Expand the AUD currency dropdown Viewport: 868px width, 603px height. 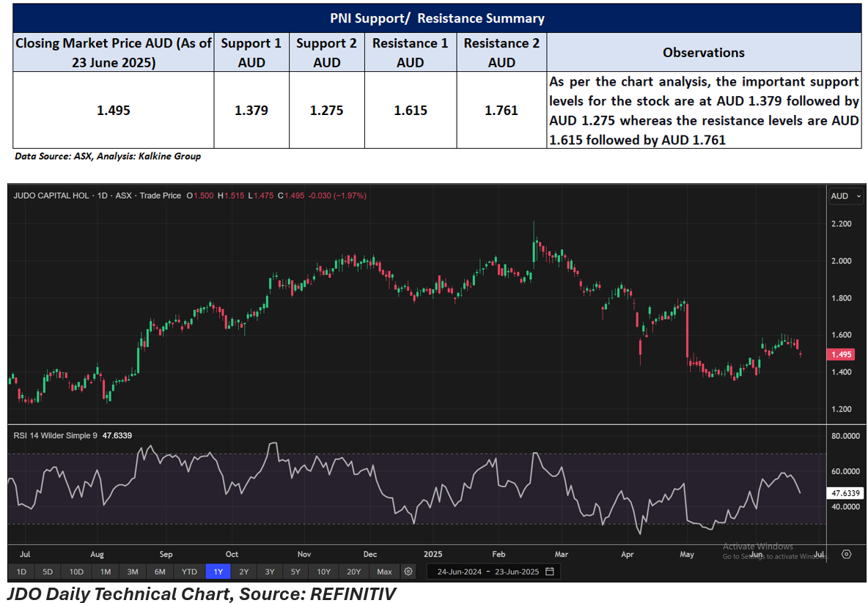coord(846,196)
